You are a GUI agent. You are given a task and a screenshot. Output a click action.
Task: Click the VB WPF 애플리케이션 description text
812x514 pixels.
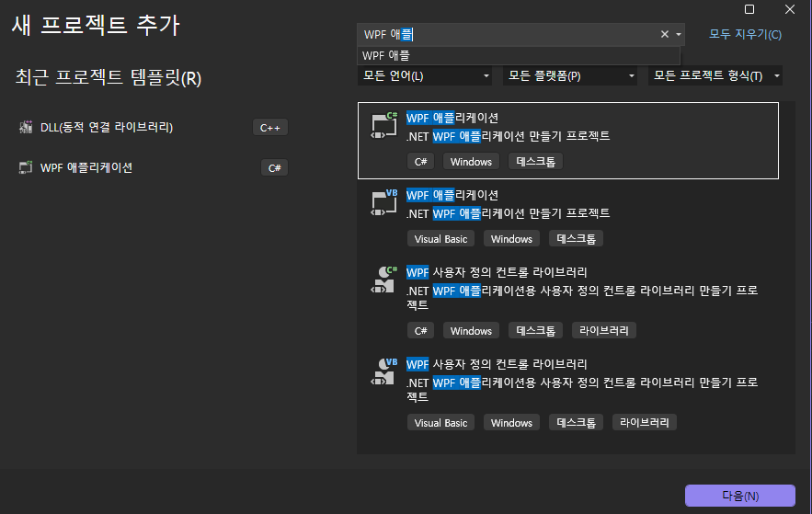coord(508,213)
